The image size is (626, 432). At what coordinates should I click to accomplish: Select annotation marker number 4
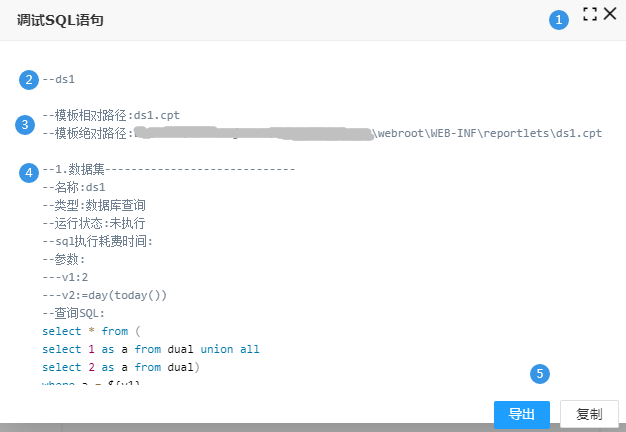click(29, 171)
